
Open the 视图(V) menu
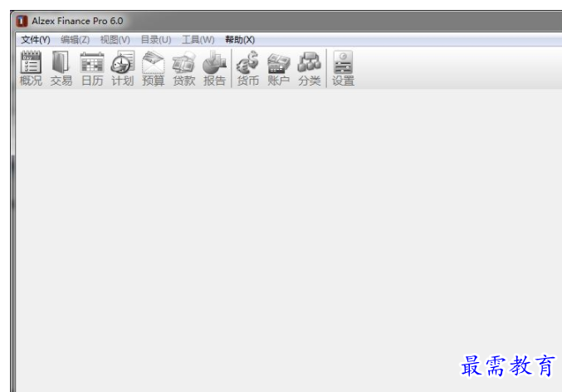[x=115, y=40]
